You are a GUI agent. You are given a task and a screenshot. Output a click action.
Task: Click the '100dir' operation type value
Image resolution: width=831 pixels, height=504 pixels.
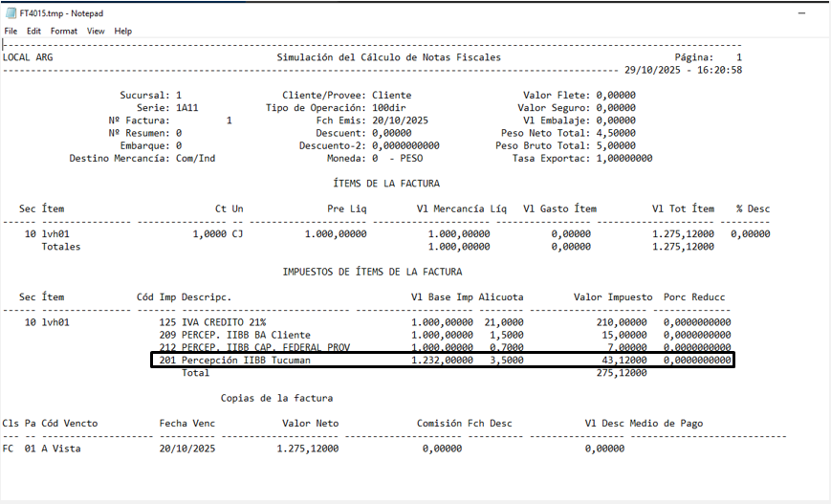click(x=389, y=107)
